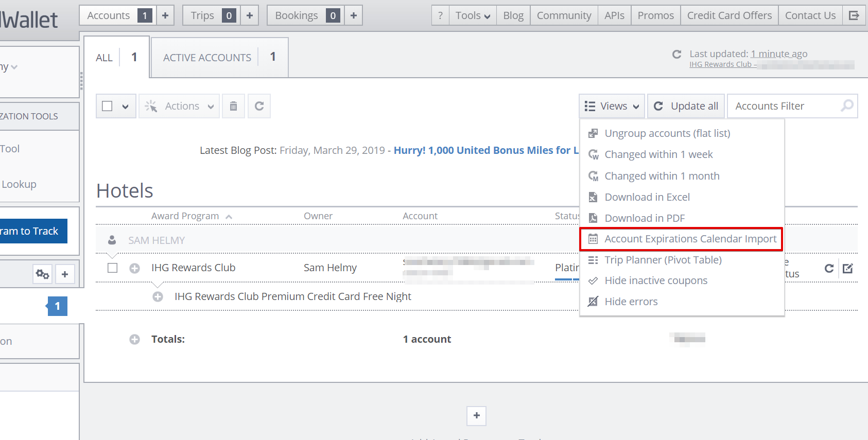The height and width of the screenshot is (440, 868).
Task: Click the IHG Rewards Club last-updated link
Action: 723,64
